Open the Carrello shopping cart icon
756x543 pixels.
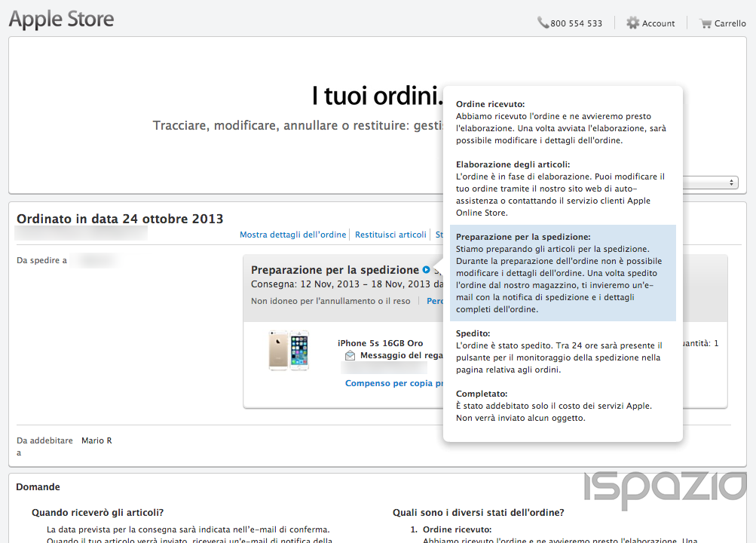[705, 23]
